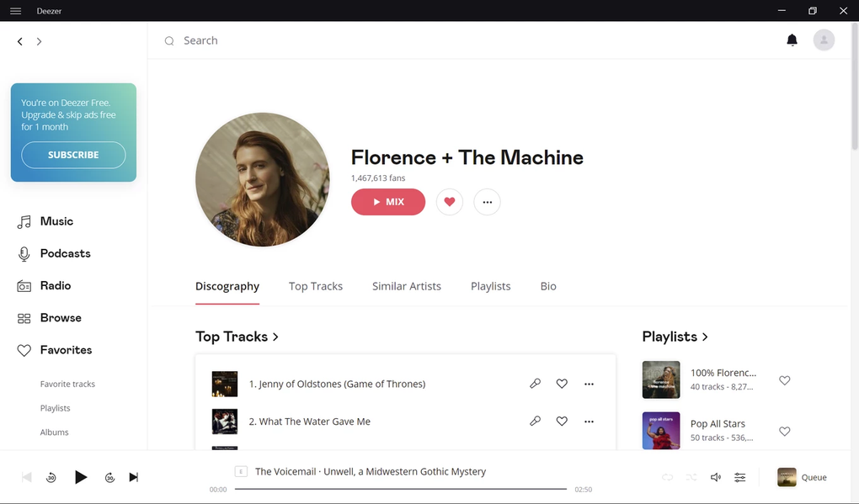Viewport: 859px width, 504px height.
Task: Play the current episode
Action: (x=81, y=477)
